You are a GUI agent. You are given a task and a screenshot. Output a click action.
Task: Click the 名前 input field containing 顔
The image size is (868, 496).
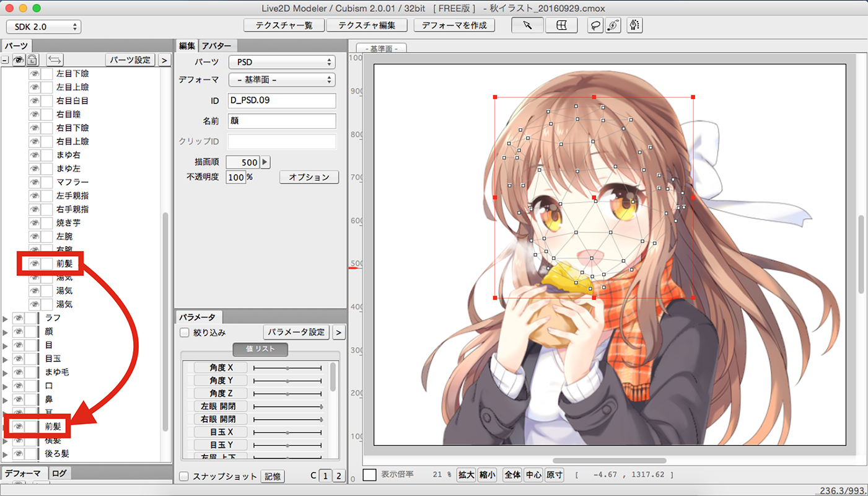[x=282, y=121]
